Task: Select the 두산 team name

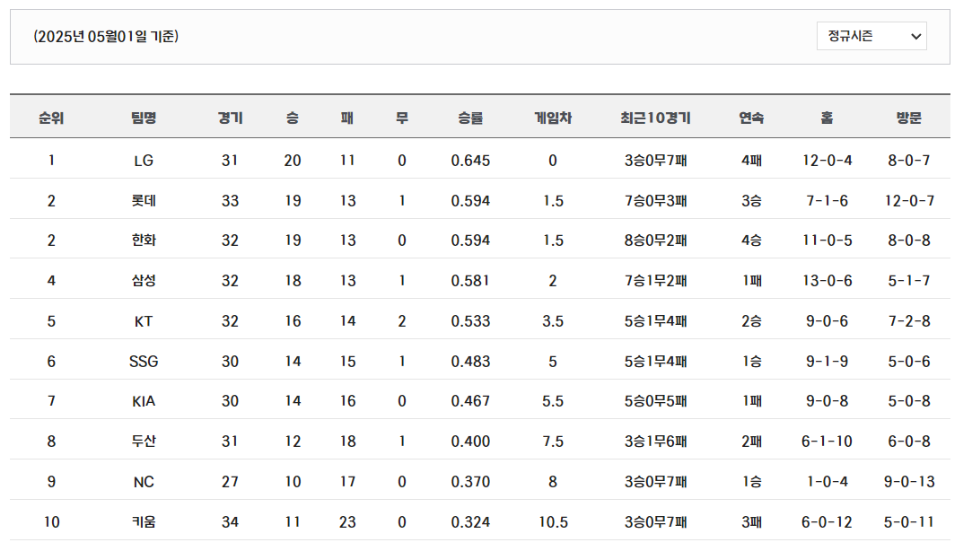Action: (x=144, y=442)
